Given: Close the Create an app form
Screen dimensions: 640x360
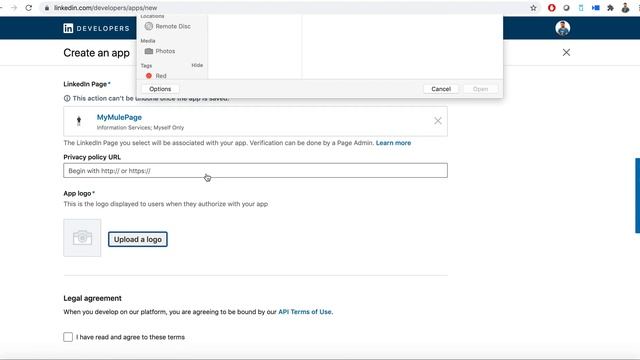Looking at the screenshot, I should tap(566, 52).
